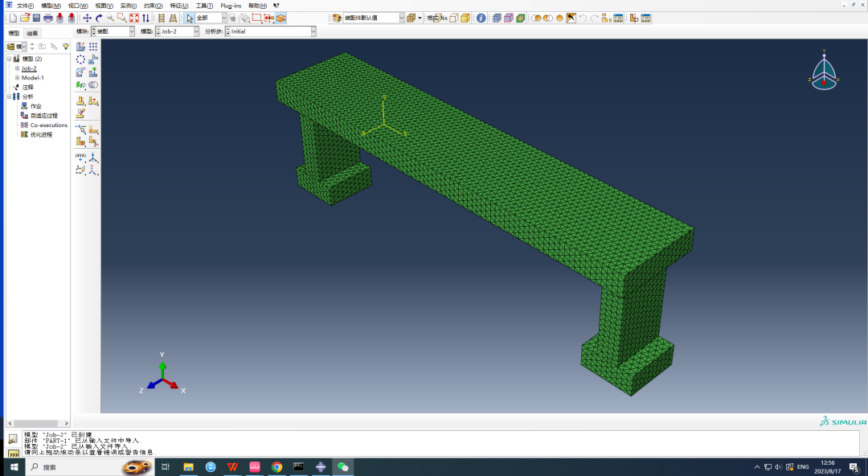This screenshot has height=476, width=868.
Task: Open the color code palette icon
Action: pyautogui.click(x=336, y=18)
